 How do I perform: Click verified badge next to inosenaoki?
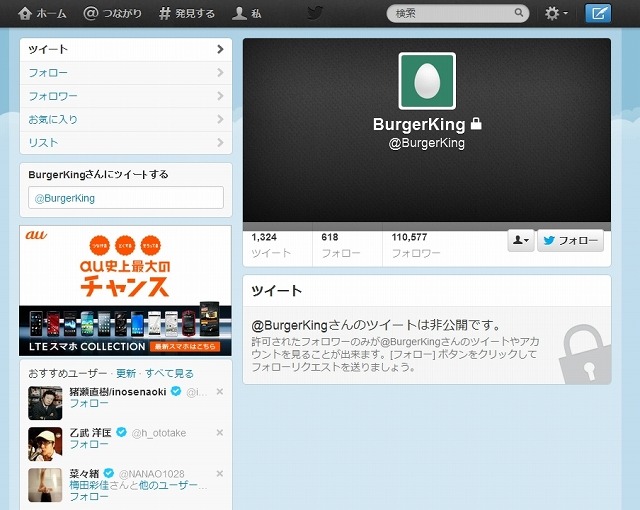coord(176,391)
